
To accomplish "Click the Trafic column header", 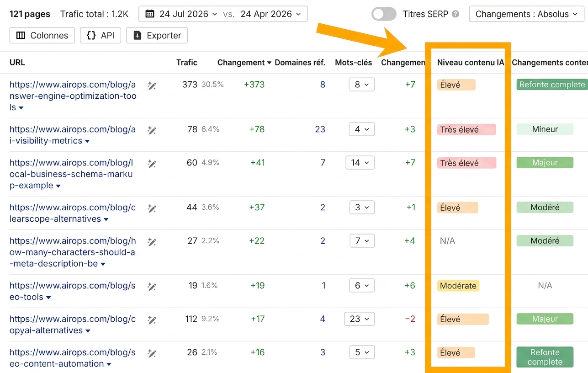I will 187,63.
